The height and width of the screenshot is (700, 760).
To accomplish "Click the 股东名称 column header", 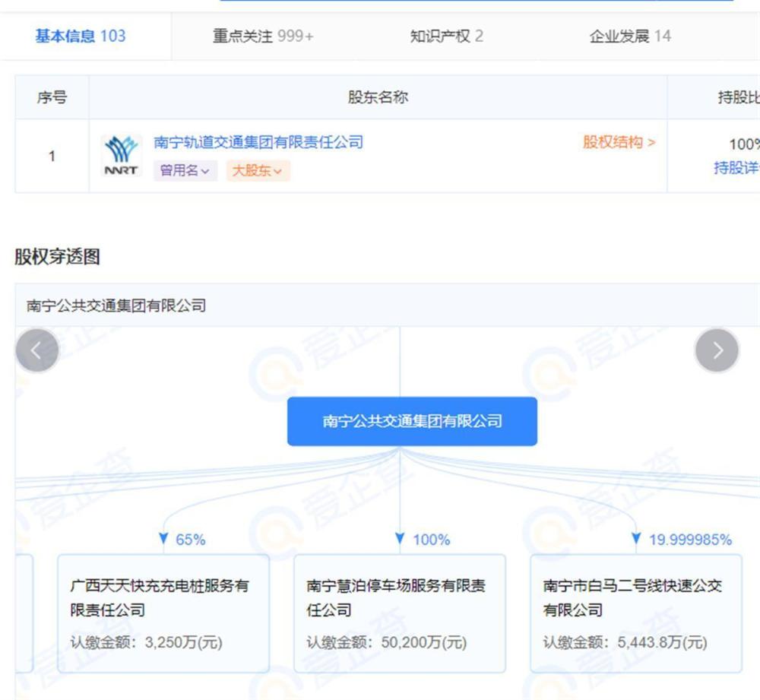I will (x=378, y=97).
